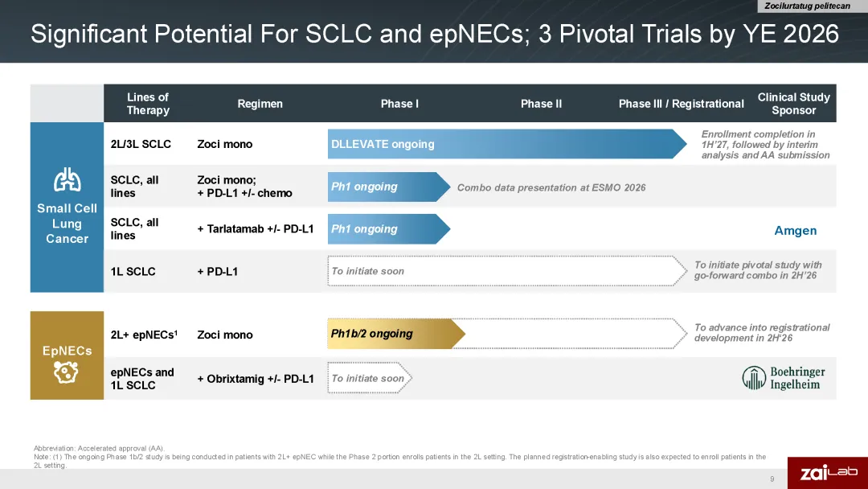This screenshot has width=868, height=489.
Task: Click the Boehringer Ingelheim logo
Action: [x=784, y=378]
